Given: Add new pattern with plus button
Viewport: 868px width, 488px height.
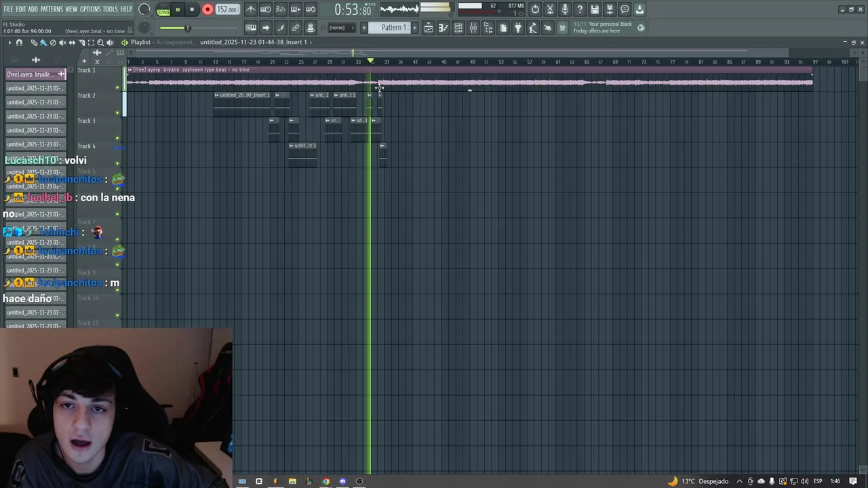Looking at the screenshot, I should [x=414, y=28].
